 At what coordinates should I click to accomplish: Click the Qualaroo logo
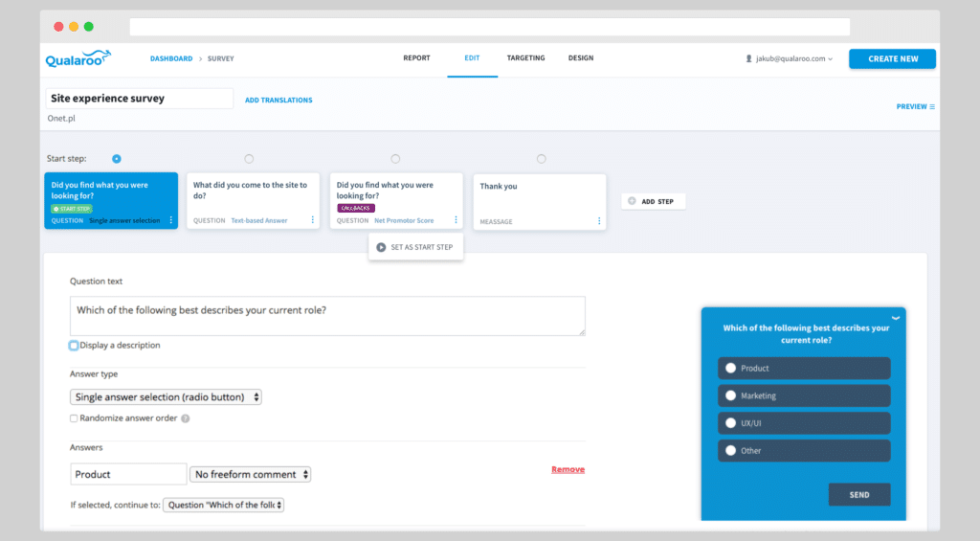78,58
